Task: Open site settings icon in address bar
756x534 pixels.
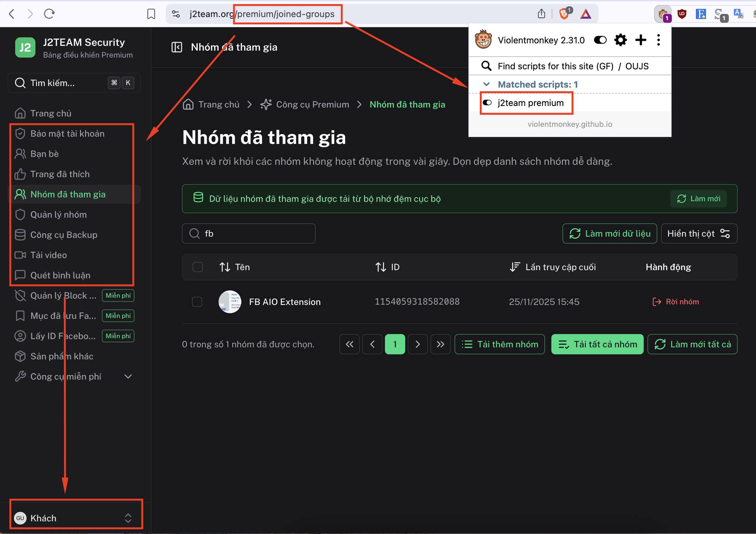Action: pyautogui.click(x=176, y=14)
